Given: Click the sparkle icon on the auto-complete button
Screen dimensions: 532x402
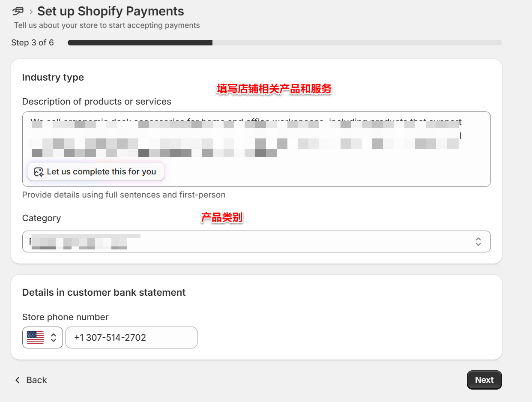Looking at the screenshot, I should [39, 172].
